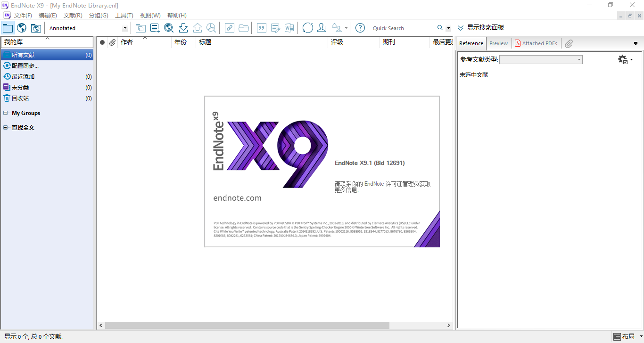
Task: Create a New Reference
Action: click(154, 28)
